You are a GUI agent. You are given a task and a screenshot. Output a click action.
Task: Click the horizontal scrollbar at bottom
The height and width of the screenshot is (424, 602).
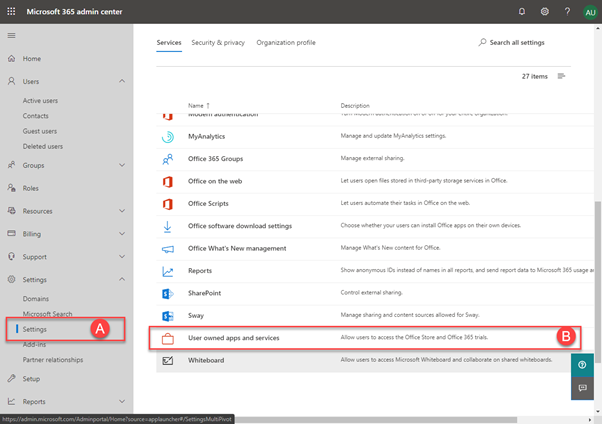point(376,420)
